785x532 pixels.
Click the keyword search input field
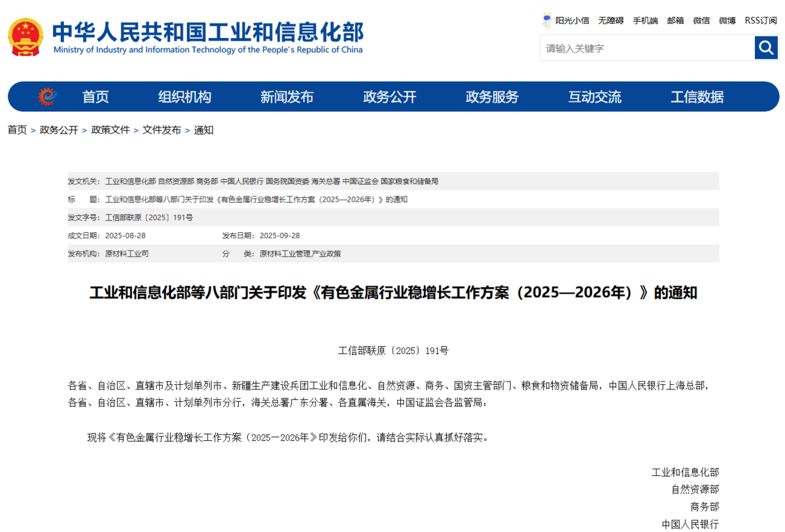click(x=646, y=48)
